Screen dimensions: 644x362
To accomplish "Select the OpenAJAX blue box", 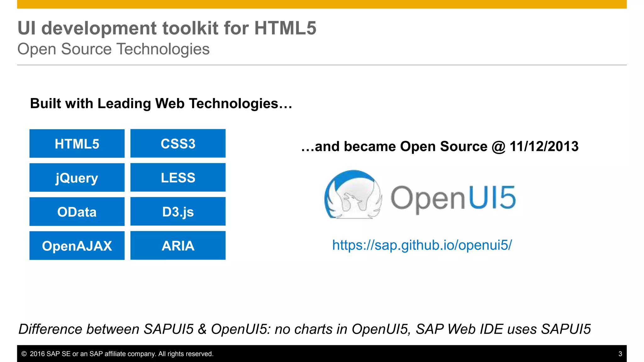I will [x=77, y=245].
